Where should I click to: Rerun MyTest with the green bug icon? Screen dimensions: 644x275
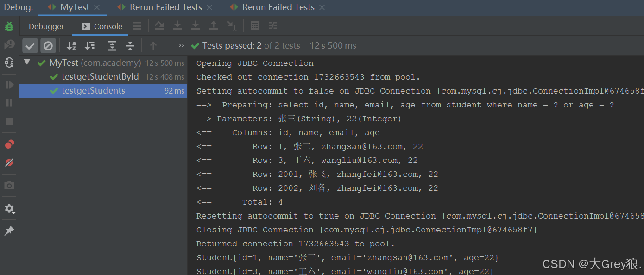pyautogui.click(x=9, y=26)
